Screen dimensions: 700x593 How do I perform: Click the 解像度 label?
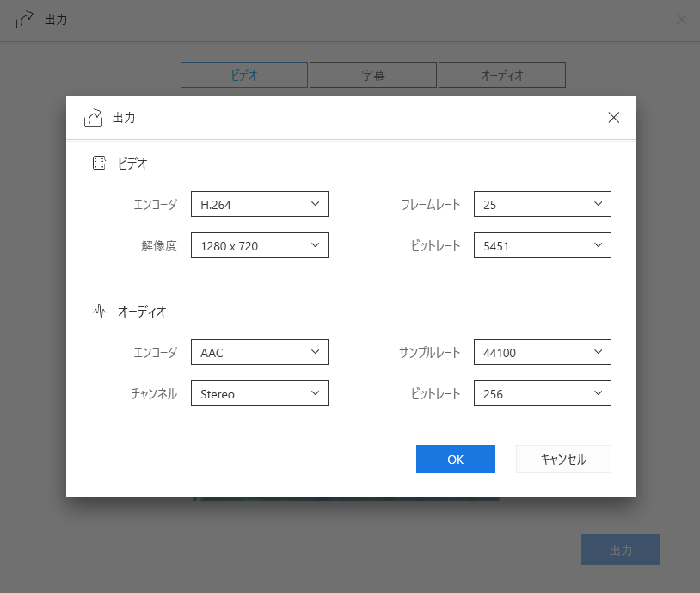[159, 246]
